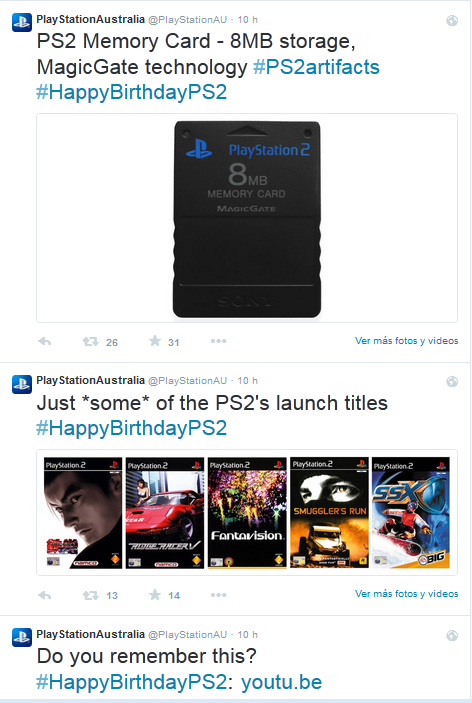Click globe icon on 'Do you remember this?' tweet
Viewport: 472px width, 703px height.
click(x=452, y=635)
